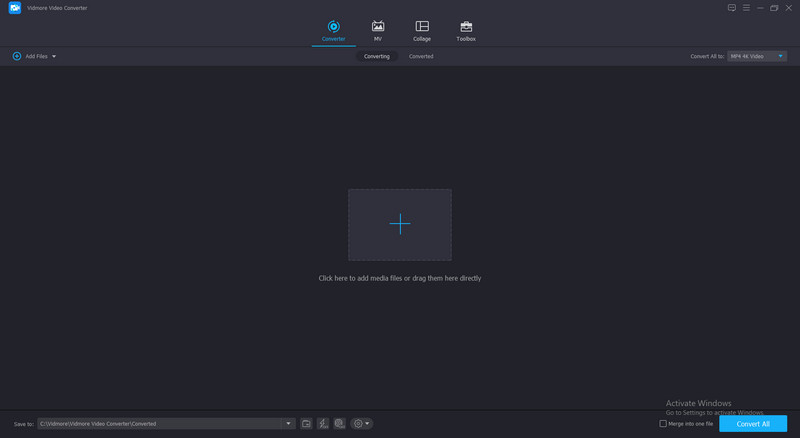Click the Save to path field
Viewport: 800px width, 438px height.
click(x=160, y=424)
